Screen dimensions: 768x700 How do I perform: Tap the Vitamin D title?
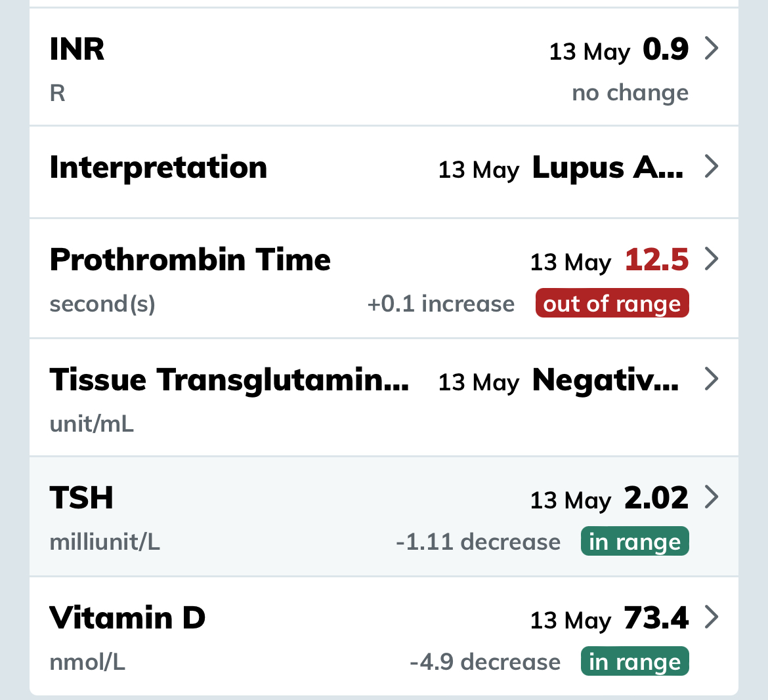[127, 618]
